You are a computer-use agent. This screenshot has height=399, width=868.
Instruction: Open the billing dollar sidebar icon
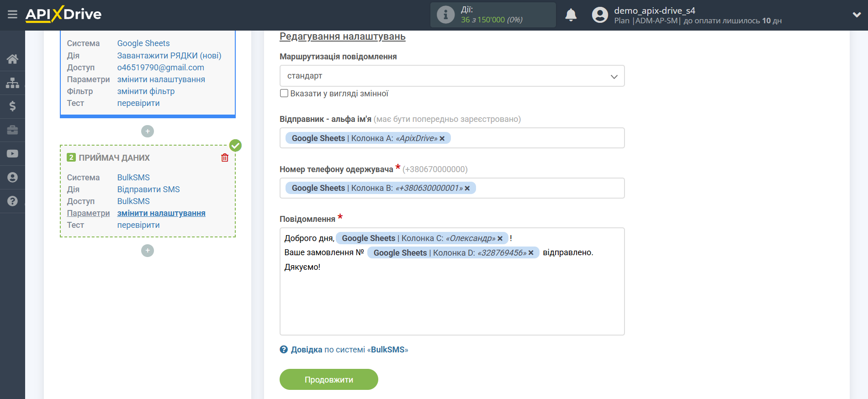click(12, 106)
